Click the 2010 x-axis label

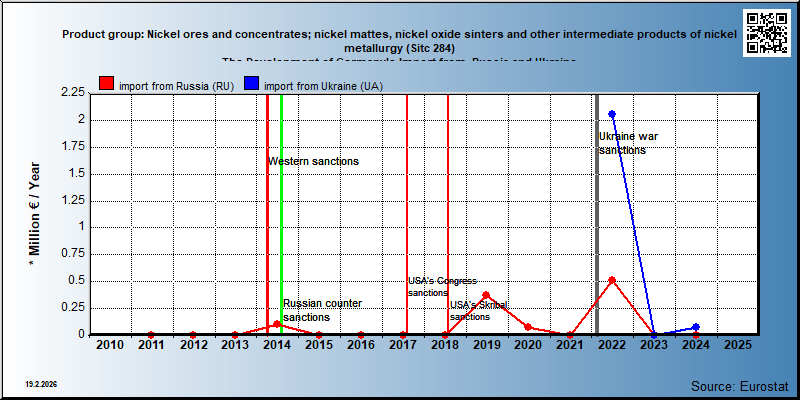coord(110,345)
